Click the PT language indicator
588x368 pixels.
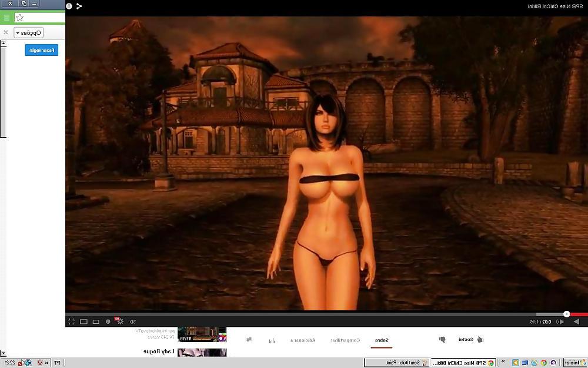coord(57,363)
